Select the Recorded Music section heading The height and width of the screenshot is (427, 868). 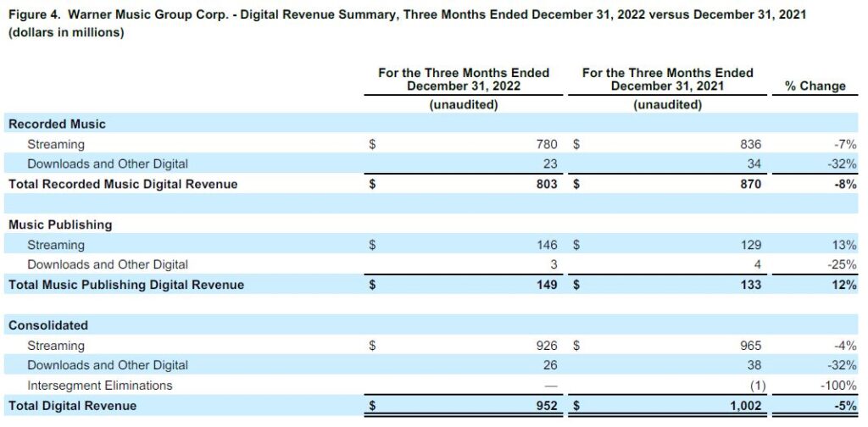(x=57, y=124)
